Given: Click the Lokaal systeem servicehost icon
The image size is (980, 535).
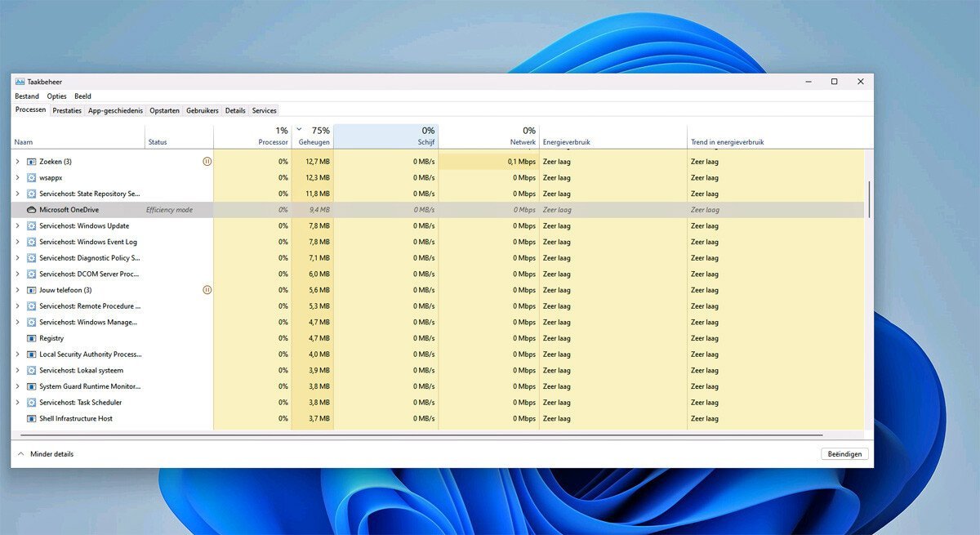Looking at the screenshot, I should [32, 370].
